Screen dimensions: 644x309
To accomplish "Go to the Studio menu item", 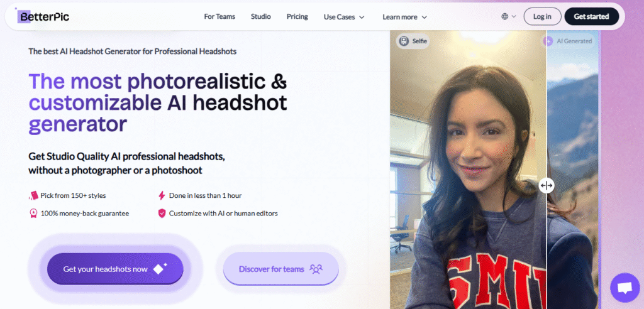I will tap(260, 16).
